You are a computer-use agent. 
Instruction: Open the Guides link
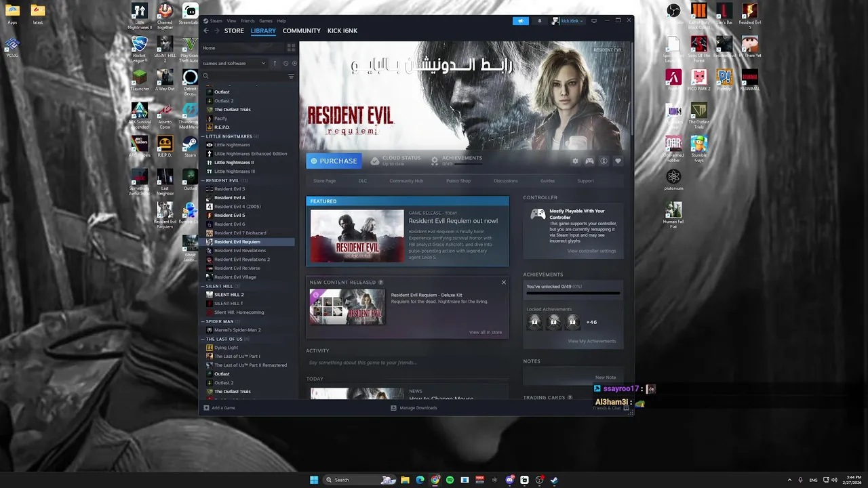pyautogui.click(x=547, y=181)
